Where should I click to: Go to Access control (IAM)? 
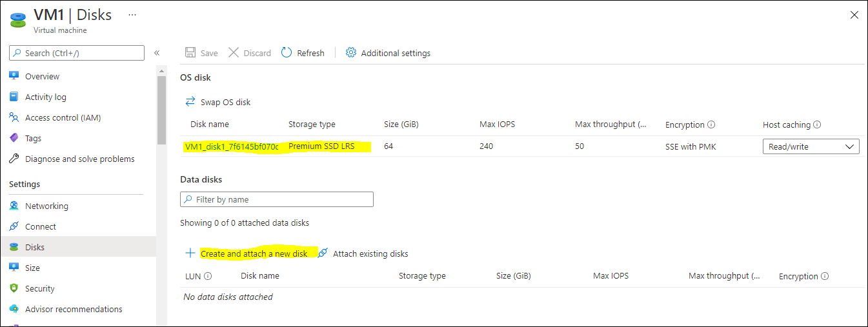63,117
